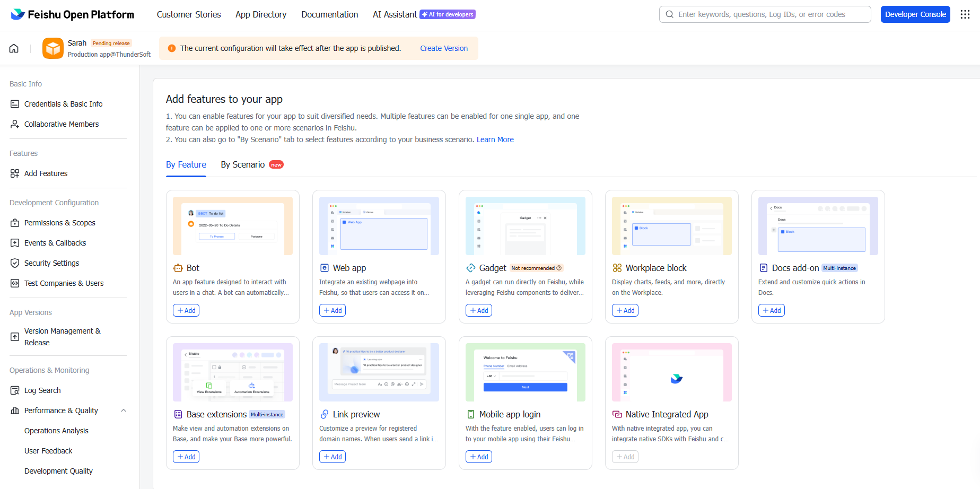Add the Web app feature
Viewport: 980px width, 489px height.
pos(332,310)
